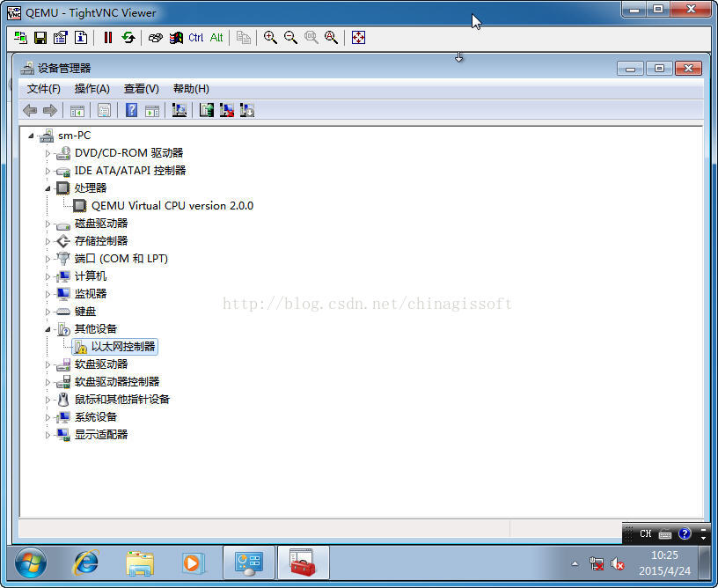Click the muted volume tray icon
The width and height of the screenshot is (718, 588).
pyautogui.click(x=618, y=563)
